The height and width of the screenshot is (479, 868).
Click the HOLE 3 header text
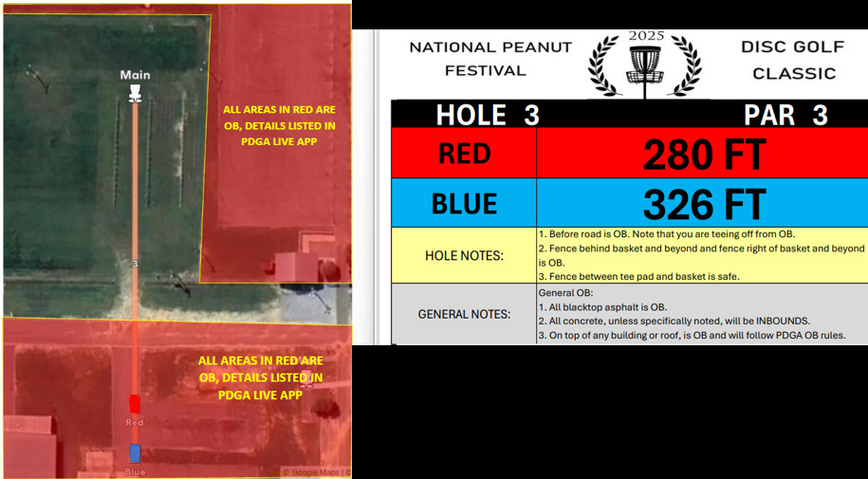click(x=487, y=115)
